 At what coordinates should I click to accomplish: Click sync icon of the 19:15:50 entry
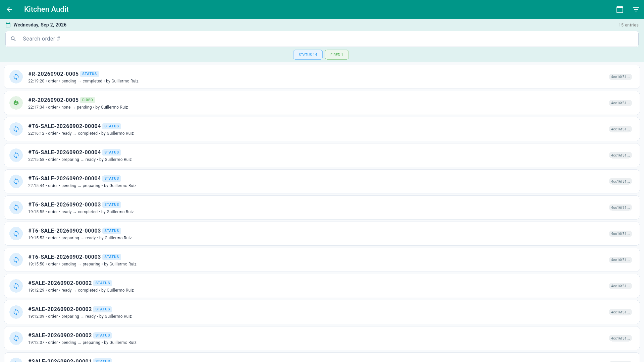click(x=16, y=260)
